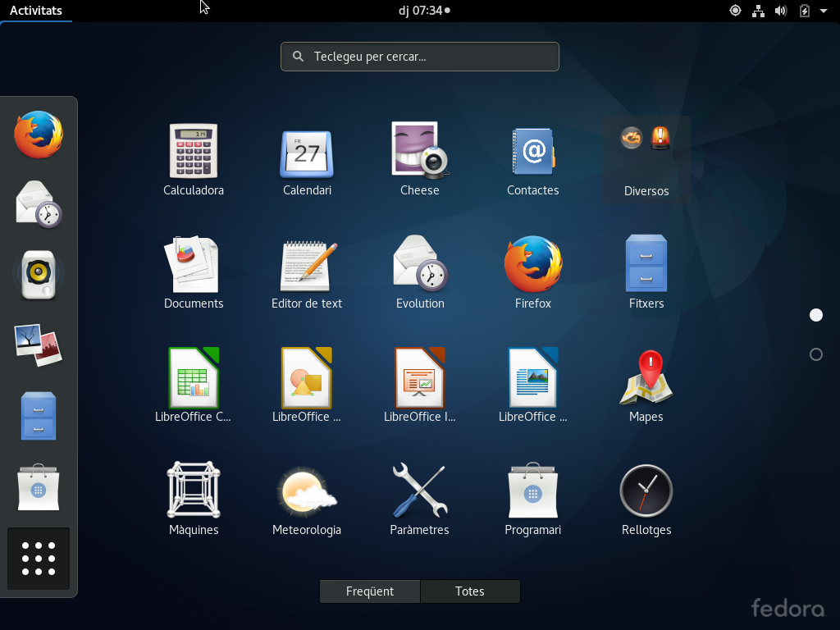Open the Rellotges clock app

pyautogui.click(x=646, y=498)
